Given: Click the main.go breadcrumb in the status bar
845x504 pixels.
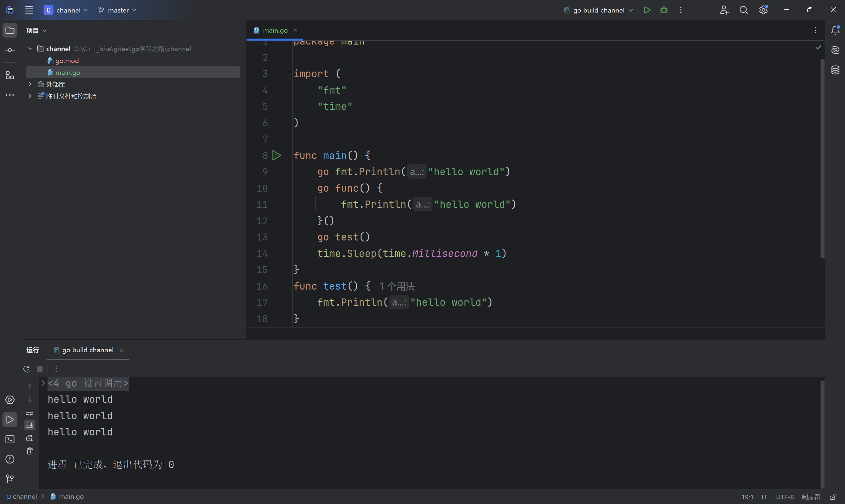Looking at the screenshot, I should 67,496.
